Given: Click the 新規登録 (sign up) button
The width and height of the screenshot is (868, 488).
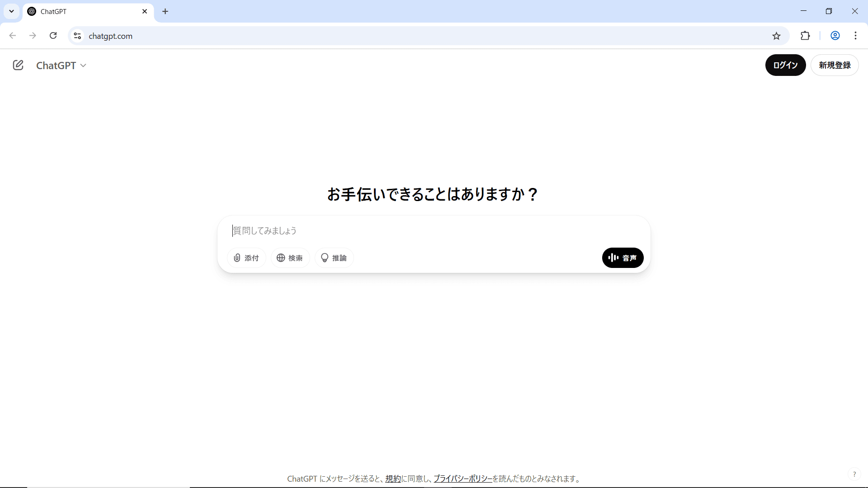Looking at the screenshot, I should pyautogui.click(x=835, y=65).
